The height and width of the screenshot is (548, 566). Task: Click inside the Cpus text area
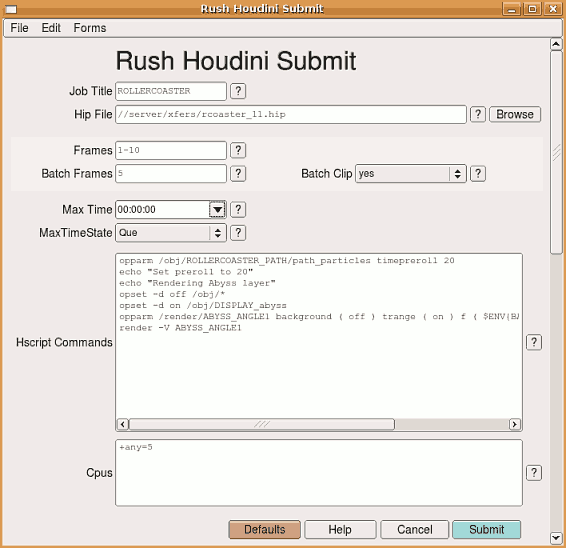point(319,473)
